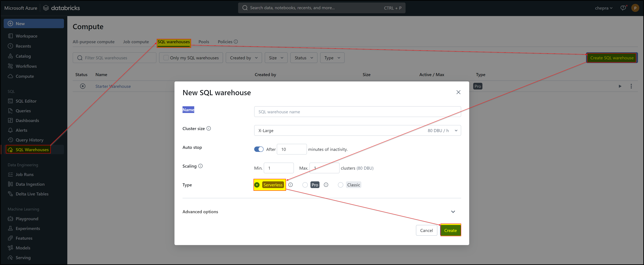Click the Databricks logo icon
Screen dimensions: 644x265
(46, 8)
